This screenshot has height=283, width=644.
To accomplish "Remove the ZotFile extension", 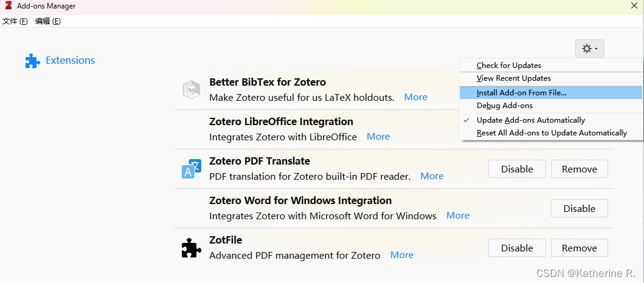I will pos(579,248).
